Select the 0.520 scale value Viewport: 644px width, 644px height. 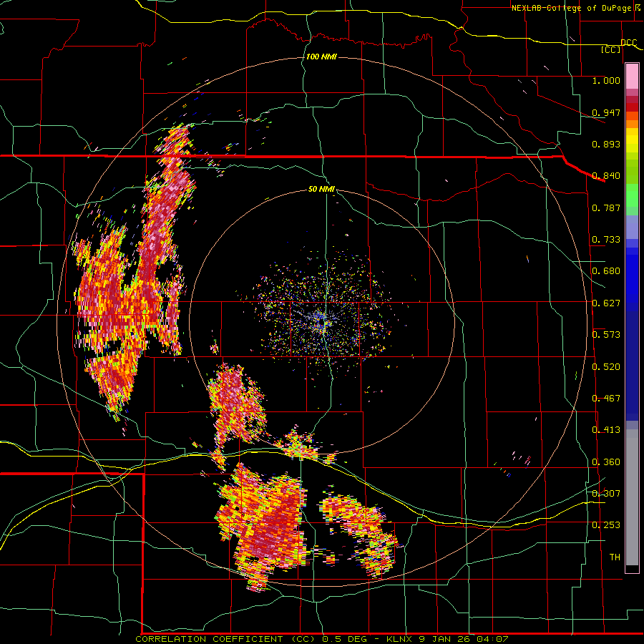pos(606,367)
